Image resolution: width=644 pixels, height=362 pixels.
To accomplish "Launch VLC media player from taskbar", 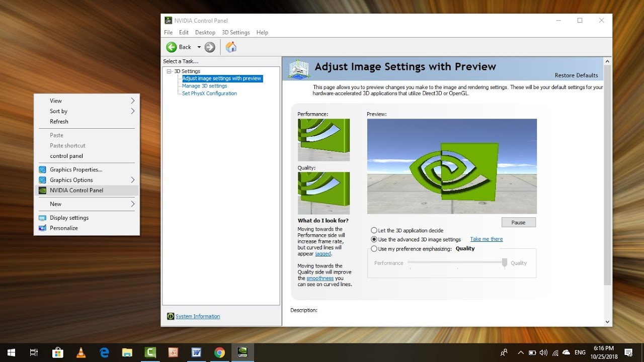I will [80, 352].
